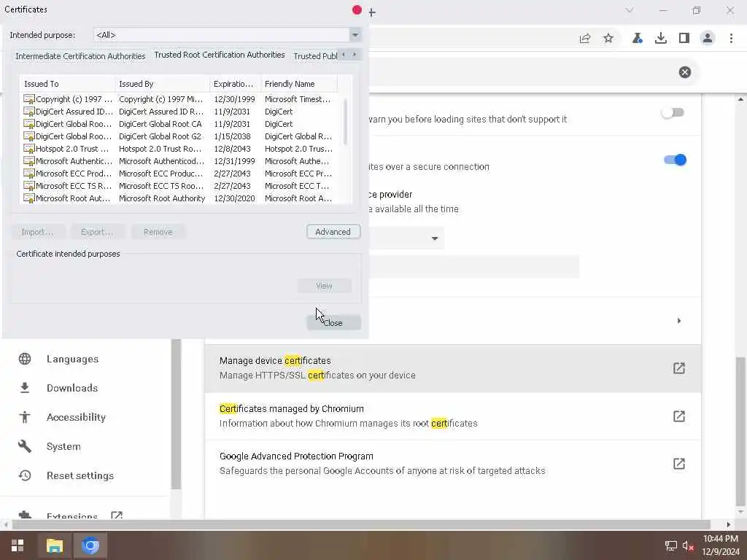Open the Chrome Labs flask icon
Image resolution: width=747 pixels, height=560 pixels.
click(638, 38)
